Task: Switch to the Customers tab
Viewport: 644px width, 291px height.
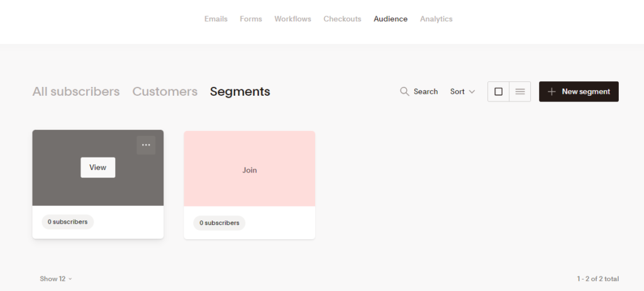Action: click(165, 91)
